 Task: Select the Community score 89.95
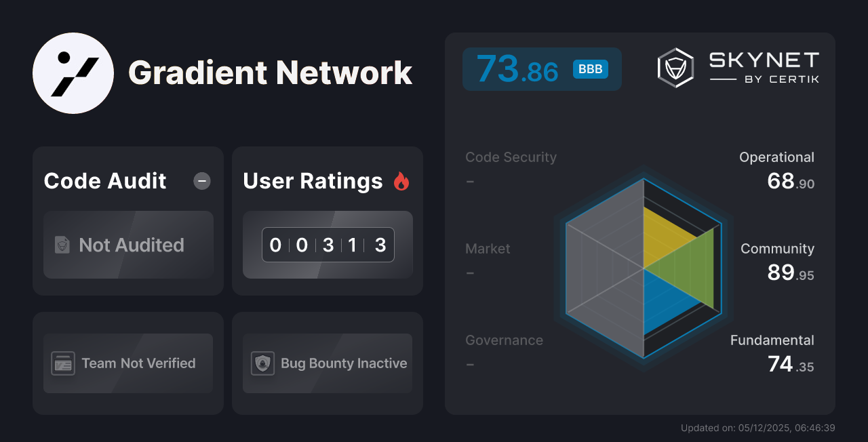pyautogui.click(x=791, y=273)
